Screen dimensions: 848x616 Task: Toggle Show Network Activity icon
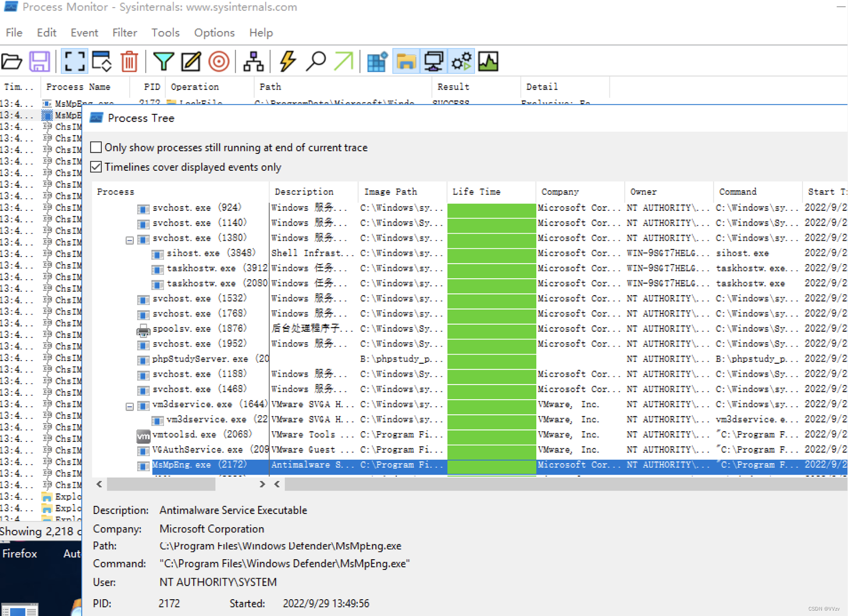click(x=434, y=61)
